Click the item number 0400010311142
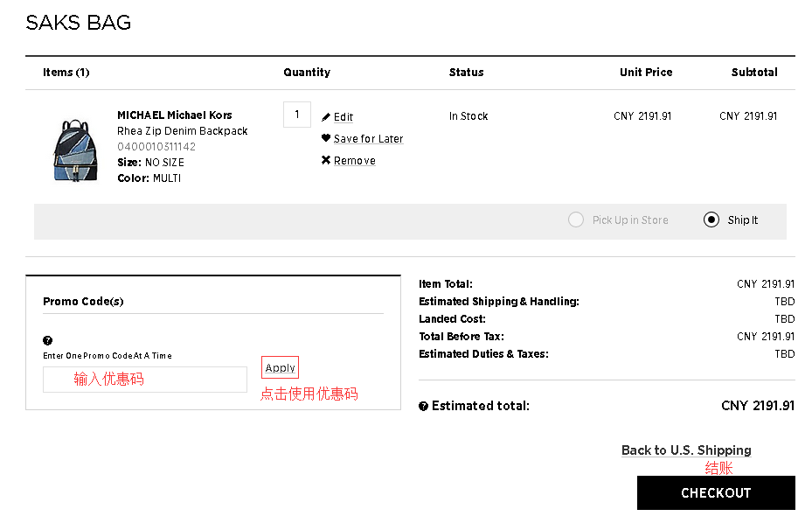Image resolution: width=812 pixels, height=530 pixels. tap(156, 147)
